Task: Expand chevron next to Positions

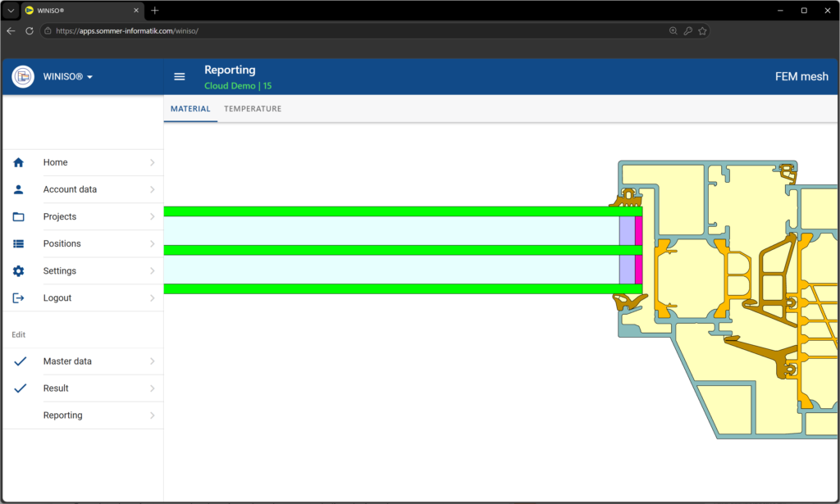Action: click(152, 243)
